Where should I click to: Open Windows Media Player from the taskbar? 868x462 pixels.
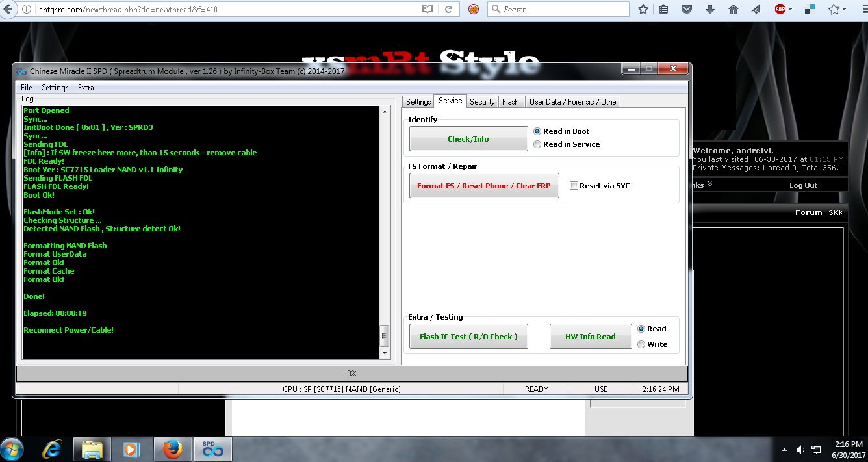(x=131, y=449)
